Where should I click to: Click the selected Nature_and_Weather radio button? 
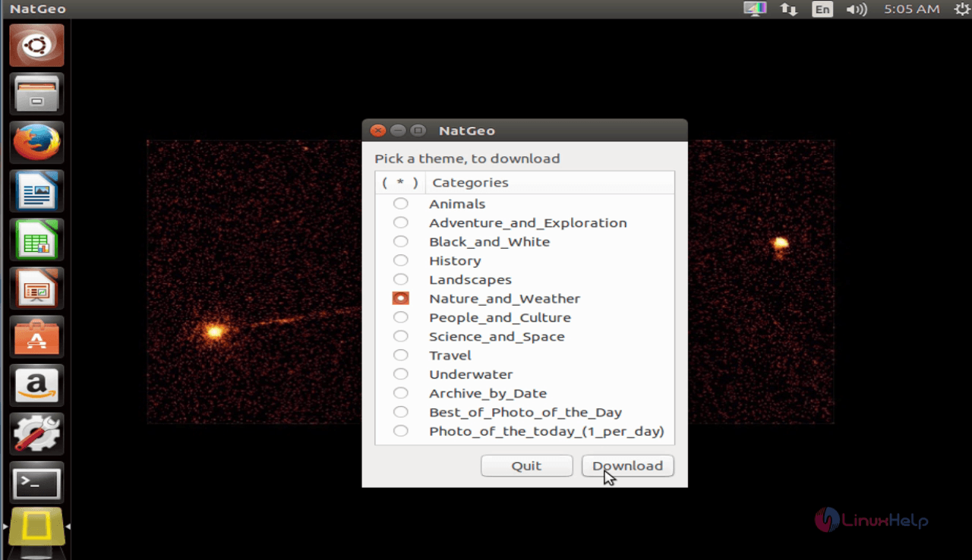(400, 298)
